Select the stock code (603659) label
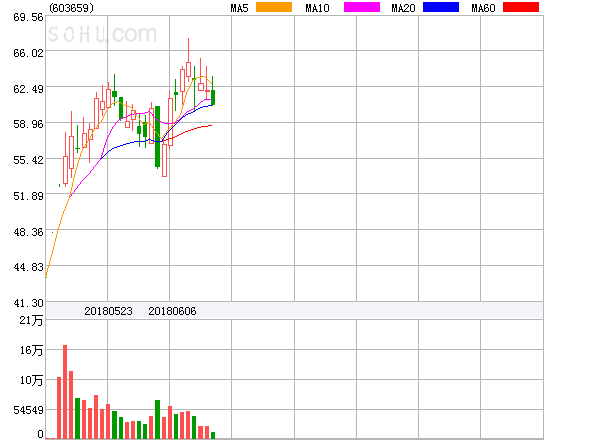 [72, 8]
